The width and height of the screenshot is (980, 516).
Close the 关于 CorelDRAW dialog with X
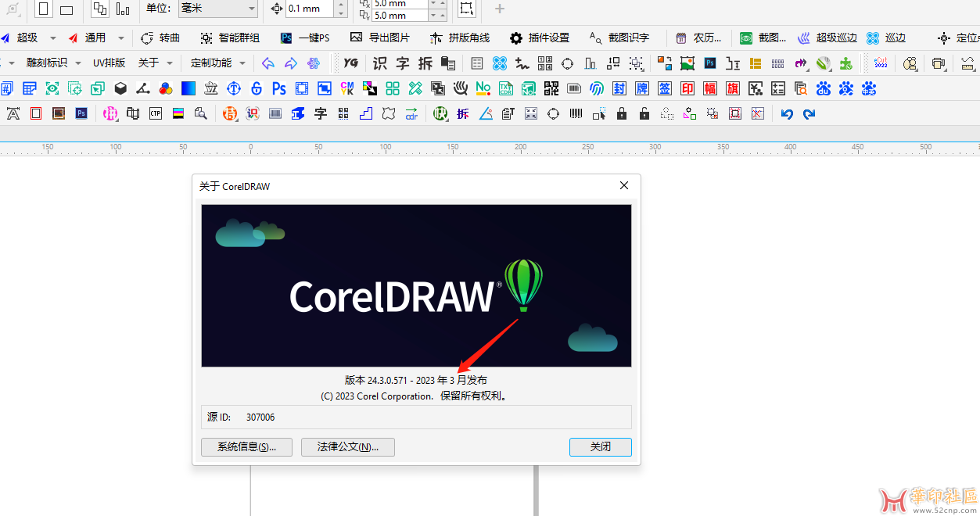coord(624,186)
